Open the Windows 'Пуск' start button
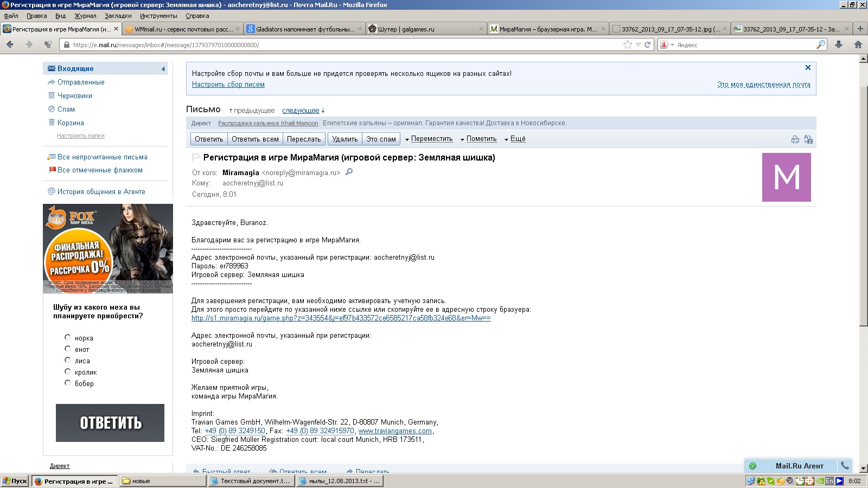Image resolution: width=868 pixels, height=488 pixels. pyautogui.click(x=15, y=481)
